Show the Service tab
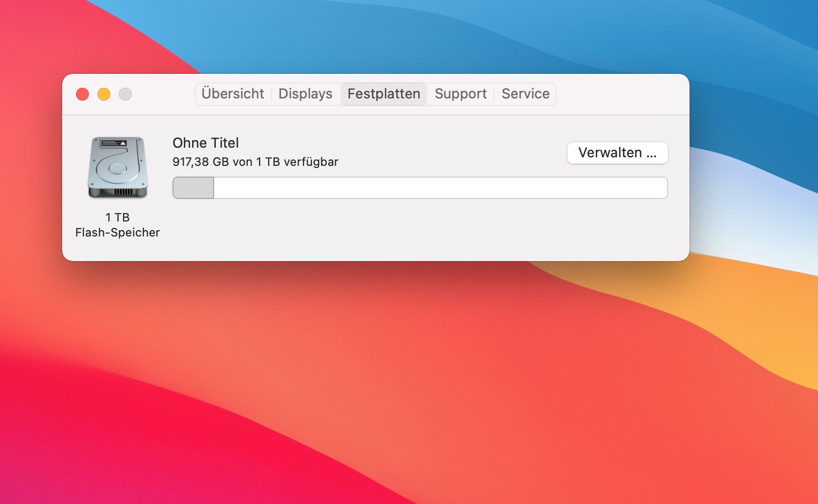Viewport: 818px width, 504px height. coord(525,94)
